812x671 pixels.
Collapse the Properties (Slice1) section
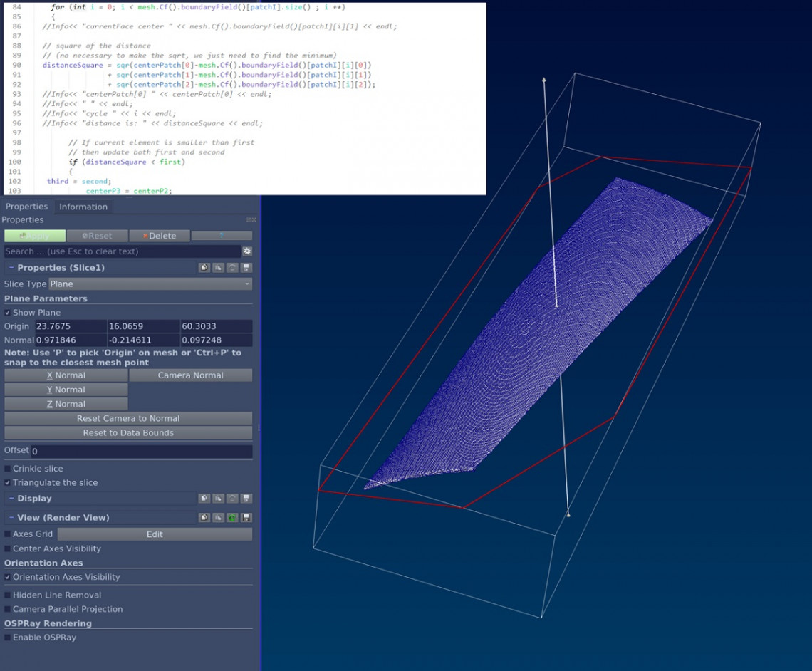tap(11, 268)
